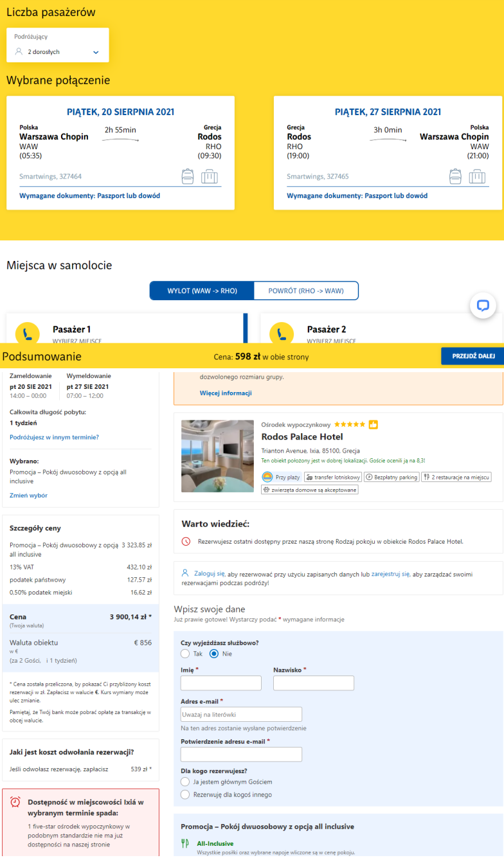Open the Więcej informacji link
This screenshot has height=860, width=504.
pyautogui.click(x=226, y=393)
